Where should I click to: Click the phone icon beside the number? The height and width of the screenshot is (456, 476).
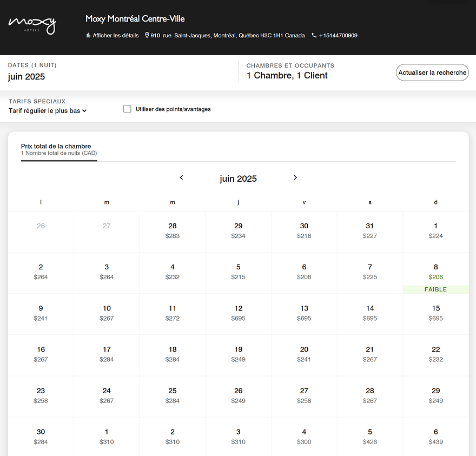pyautogui.click(x=314, y=36)
